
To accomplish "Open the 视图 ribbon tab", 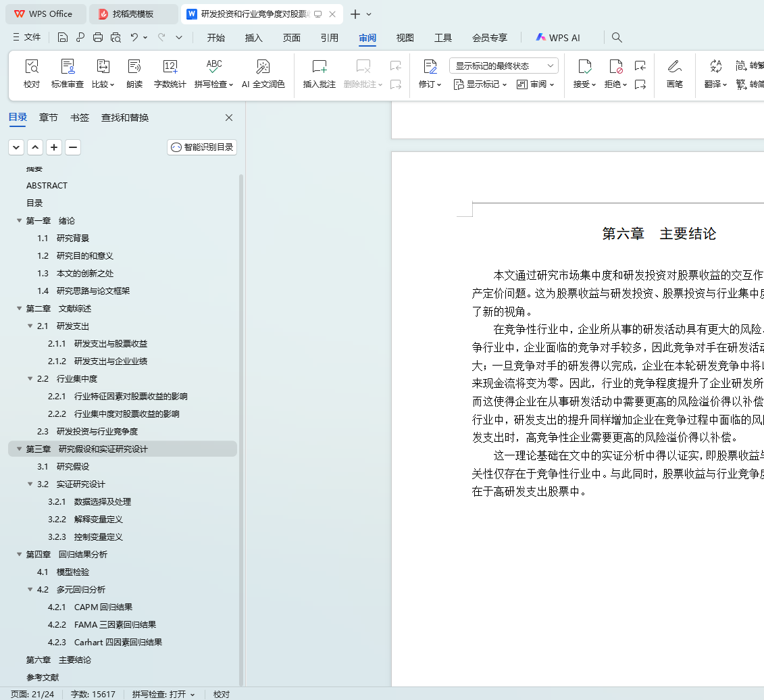I will 405,38.
